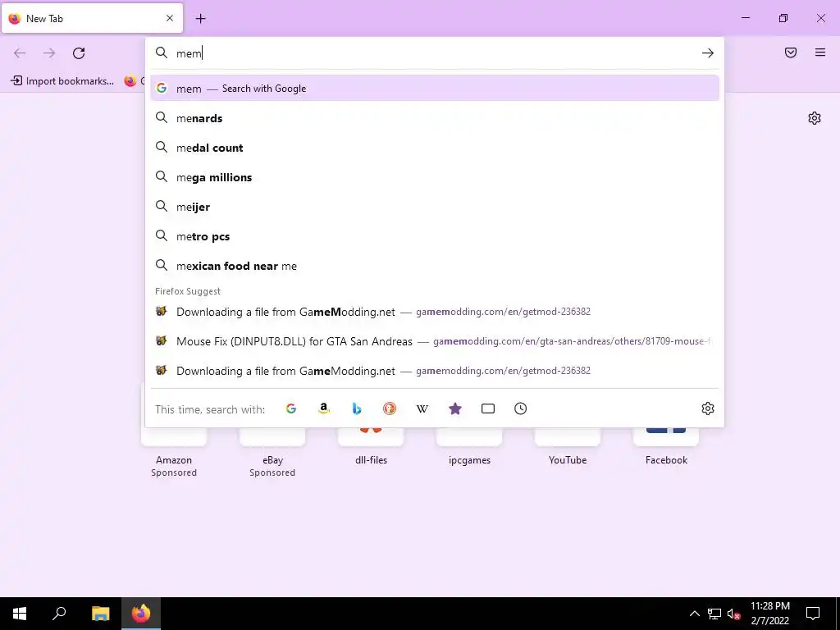Open network status tray icon
840x630 pixels.
tap(714, 614)
